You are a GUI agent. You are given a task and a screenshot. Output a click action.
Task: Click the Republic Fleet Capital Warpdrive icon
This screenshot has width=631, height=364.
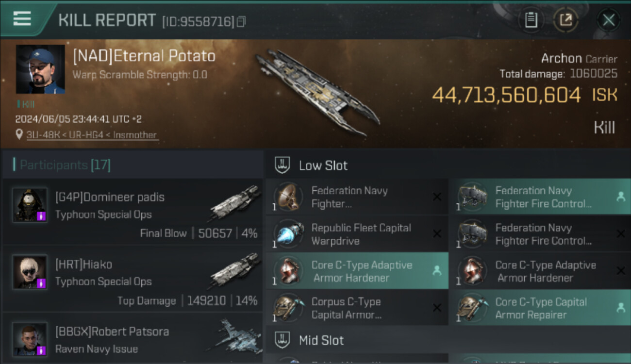pyautogui.click(x=288, y=234)
